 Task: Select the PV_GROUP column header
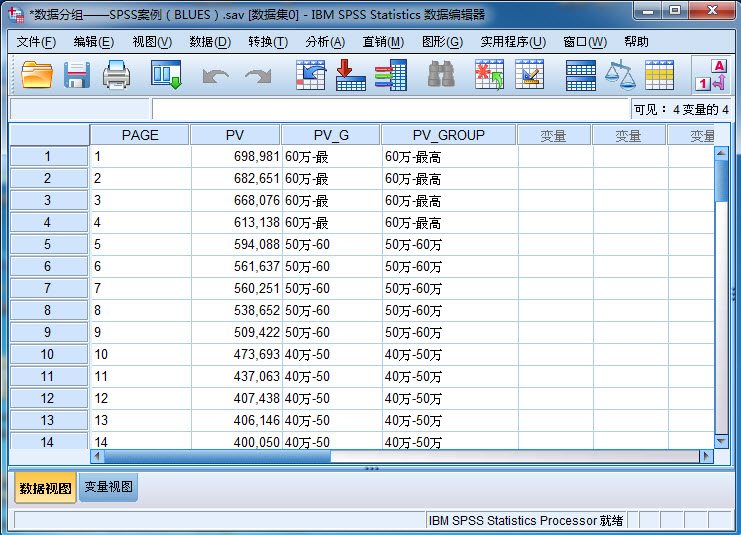(448, 135)
